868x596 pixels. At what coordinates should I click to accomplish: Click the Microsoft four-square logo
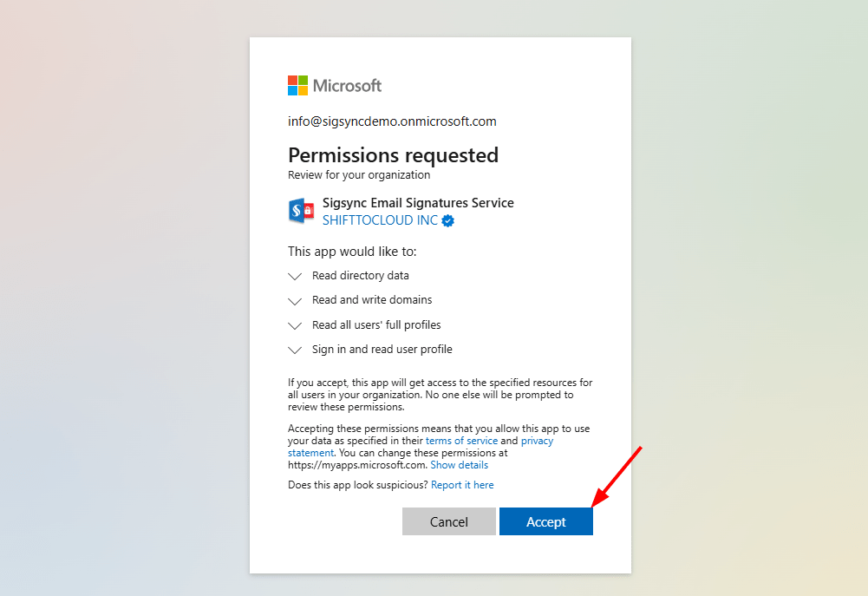pyautogui.click(x=298, y=85)
